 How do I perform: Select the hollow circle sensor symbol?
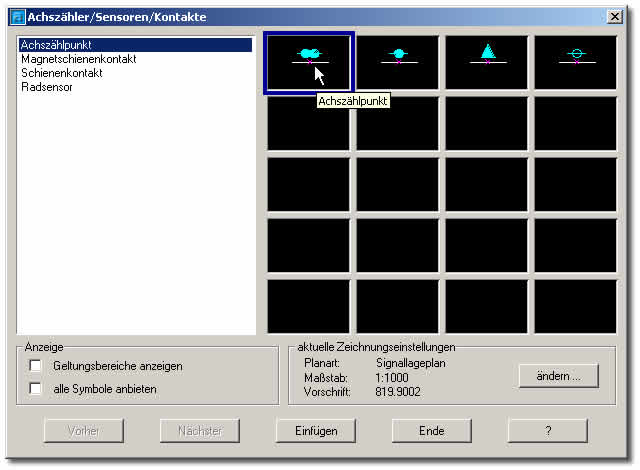[576, 62]
